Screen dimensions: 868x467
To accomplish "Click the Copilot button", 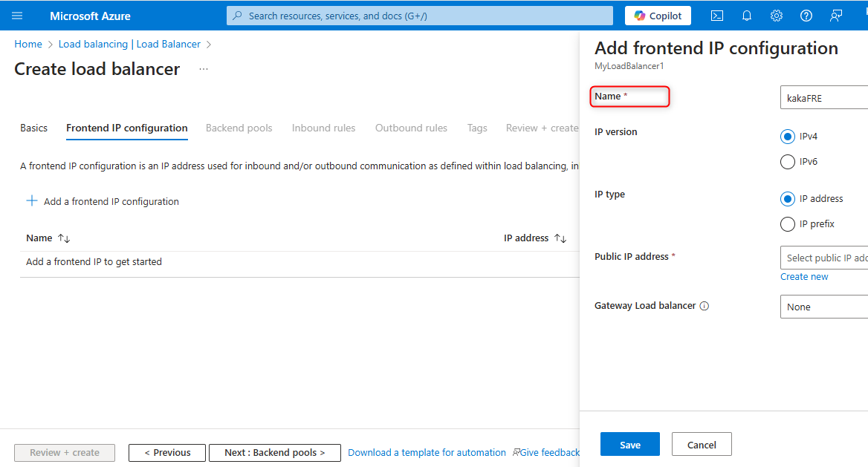I will (x=658, y=16).
